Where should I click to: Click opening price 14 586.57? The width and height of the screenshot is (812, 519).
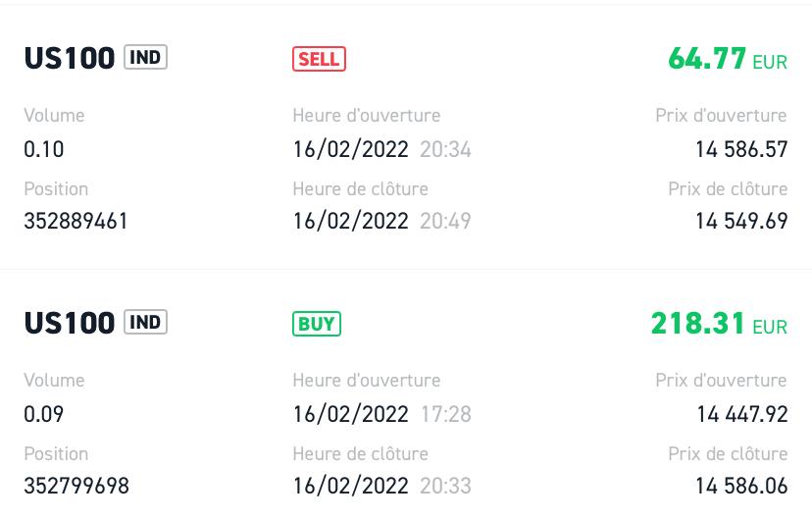pos(741,149)
